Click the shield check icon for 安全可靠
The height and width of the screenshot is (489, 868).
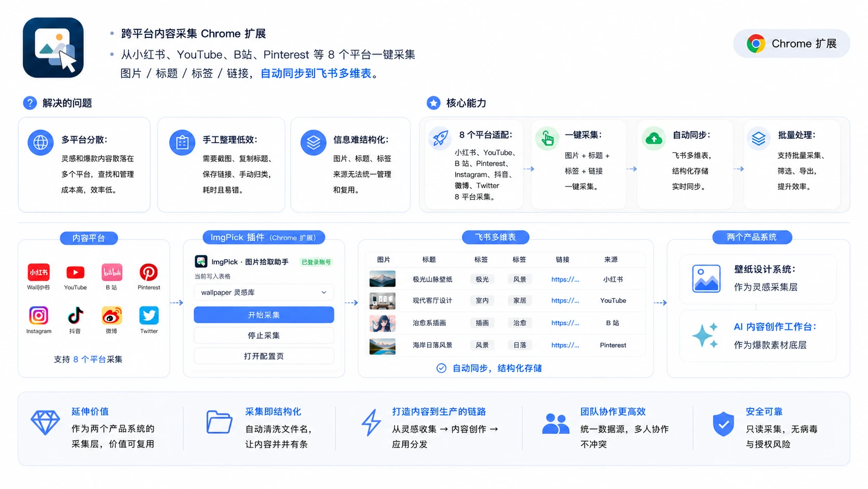coord(723,424)
